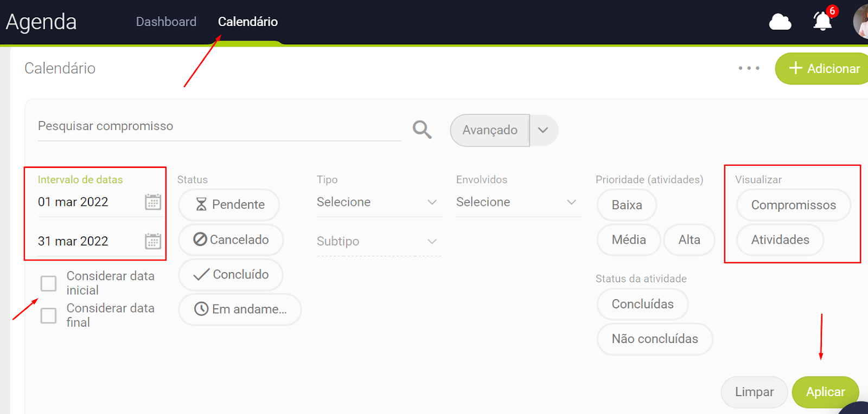Click the Adicionar plus button
868x414 pixels.
(824, 68)
